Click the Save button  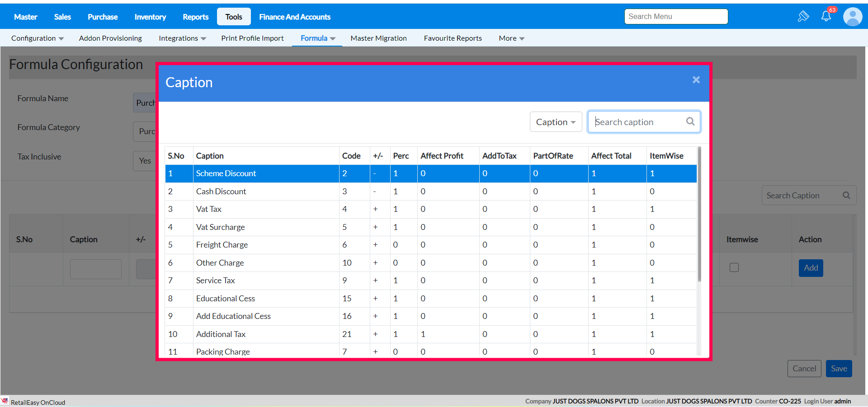point(839,369)
